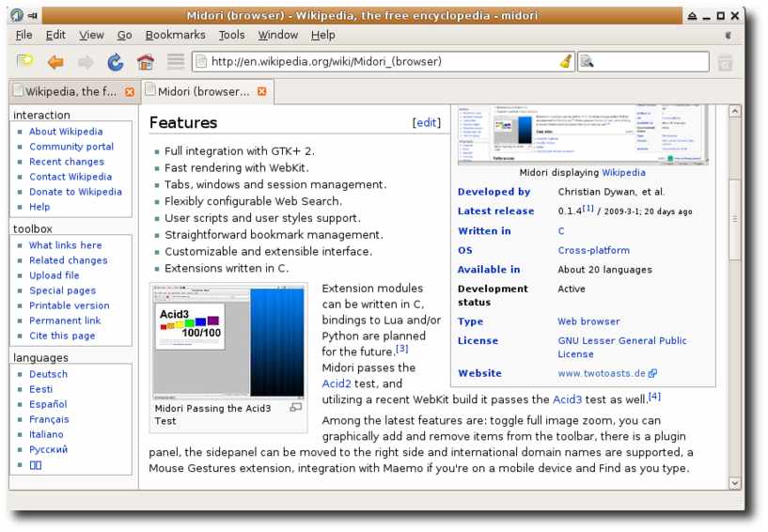Switch language to Français
768x532 pixels.
click(49, 420)
